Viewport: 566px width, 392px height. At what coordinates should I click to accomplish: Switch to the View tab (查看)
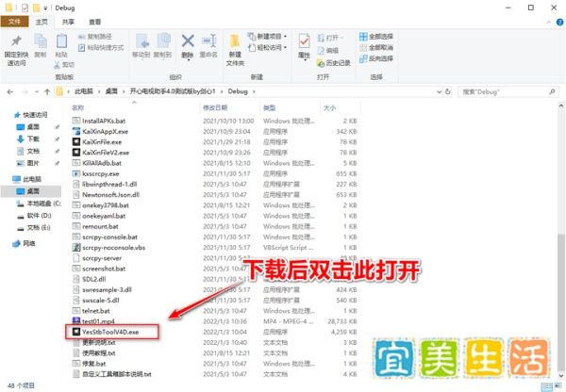click(95, 22)
